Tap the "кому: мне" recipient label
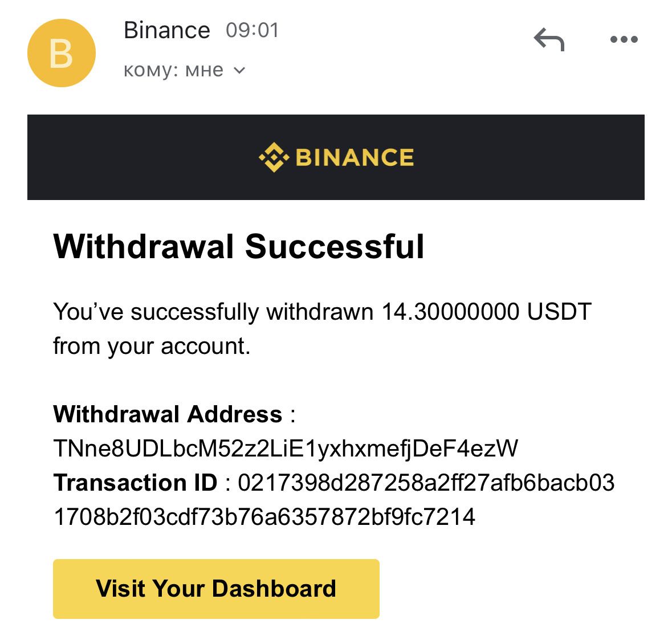Screen dimensions: 672x640 point(173,71)
